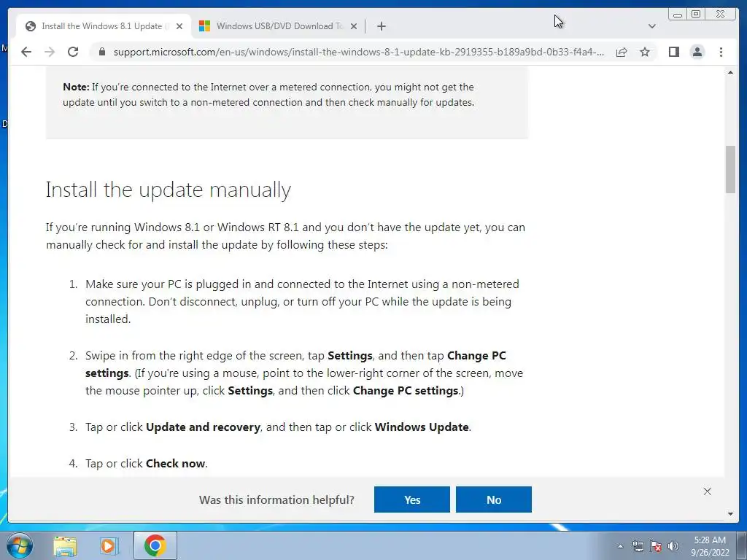Bookmark this page with the star icon
Image resolution: width=747 pixels, height=560 pixels.
coord(645,52)
